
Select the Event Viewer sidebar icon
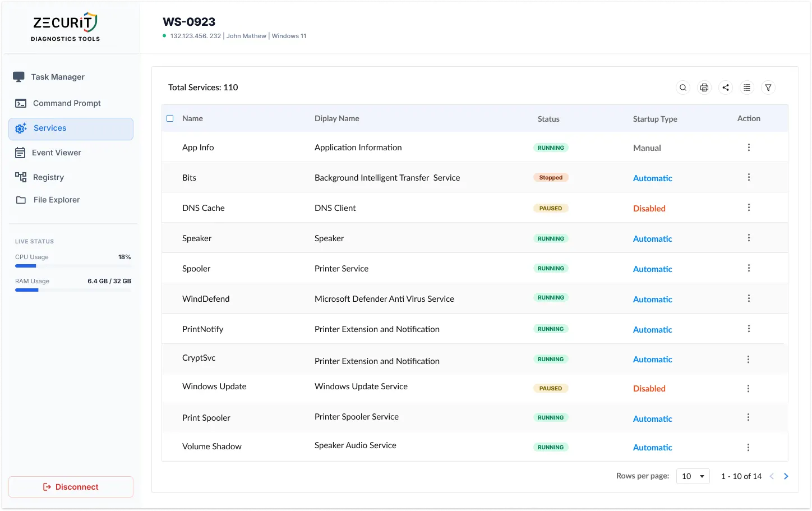click(20, 153)
